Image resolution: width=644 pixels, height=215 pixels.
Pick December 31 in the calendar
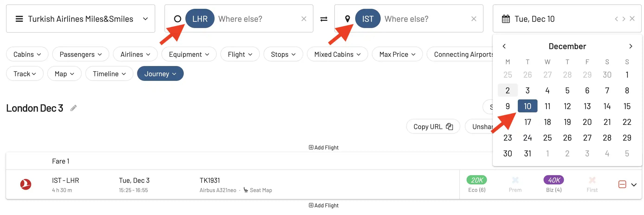(x=528, y=153)
